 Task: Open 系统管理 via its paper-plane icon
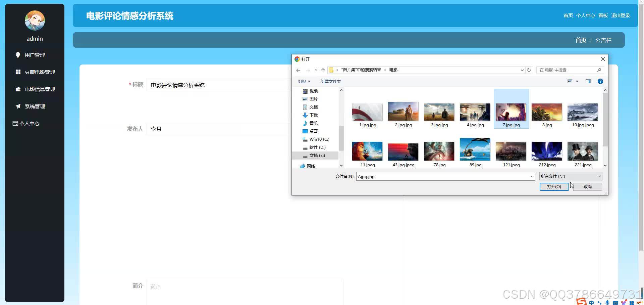point(18,106)
